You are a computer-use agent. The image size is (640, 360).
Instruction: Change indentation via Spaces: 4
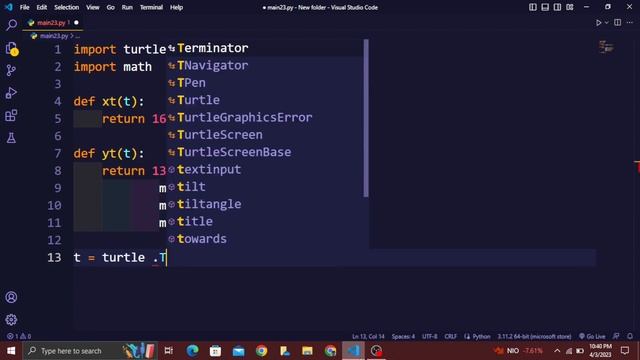(403, 336)
